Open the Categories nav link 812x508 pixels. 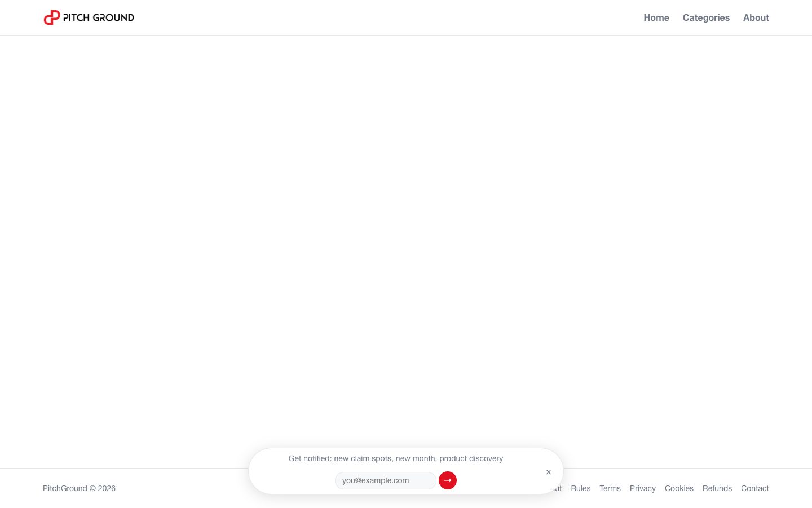pos(706,17)
